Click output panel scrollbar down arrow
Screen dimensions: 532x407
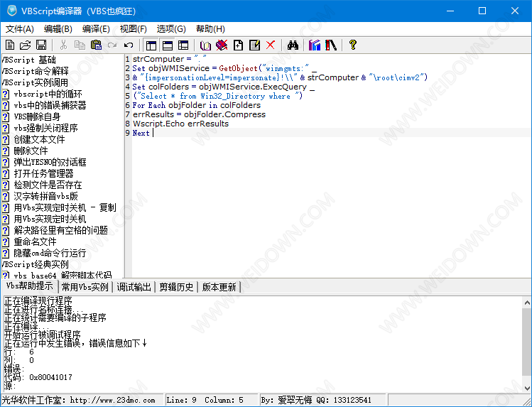(x=527, y=388)
